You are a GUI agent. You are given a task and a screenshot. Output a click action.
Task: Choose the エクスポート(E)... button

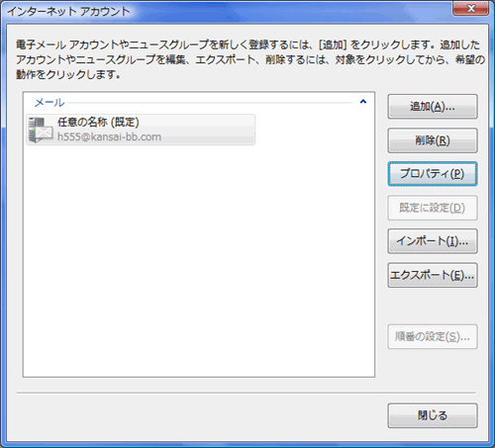tap(433, 275)
